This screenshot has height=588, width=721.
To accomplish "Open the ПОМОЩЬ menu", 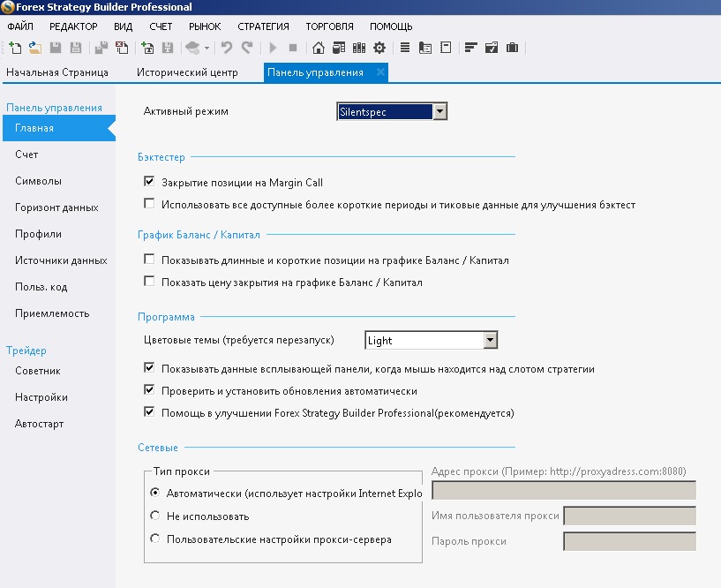I will [x=391, y=26].
